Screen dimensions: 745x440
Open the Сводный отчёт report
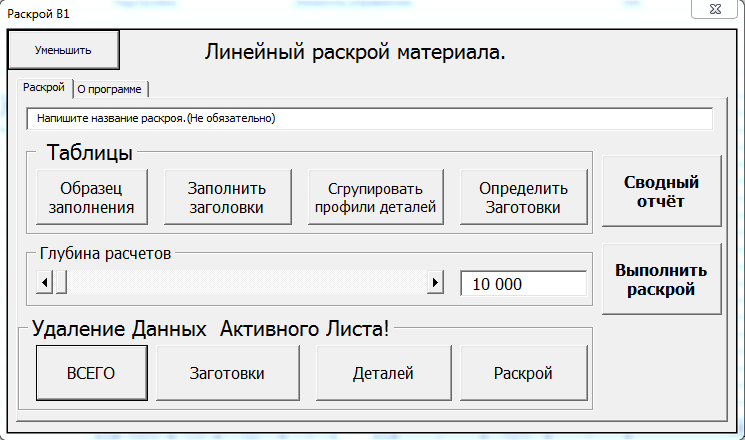pos(661,191)
